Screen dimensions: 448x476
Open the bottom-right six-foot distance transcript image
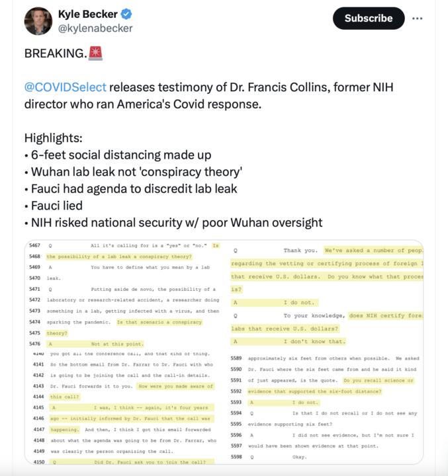tap(326, 409)
